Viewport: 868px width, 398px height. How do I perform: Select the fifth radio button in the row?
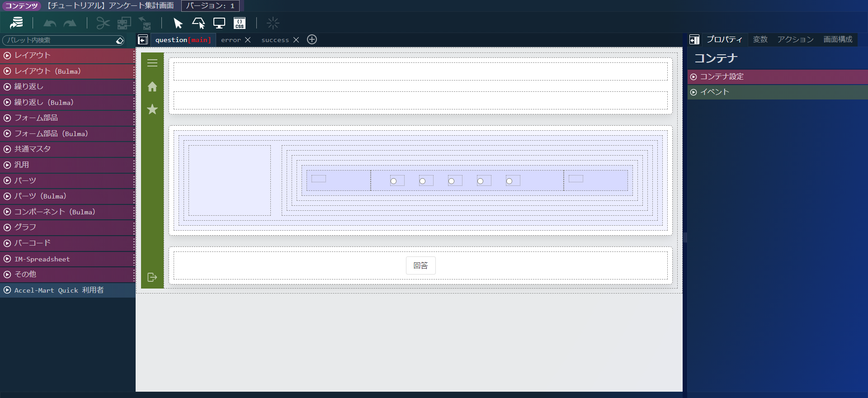(x=509, y=181)
